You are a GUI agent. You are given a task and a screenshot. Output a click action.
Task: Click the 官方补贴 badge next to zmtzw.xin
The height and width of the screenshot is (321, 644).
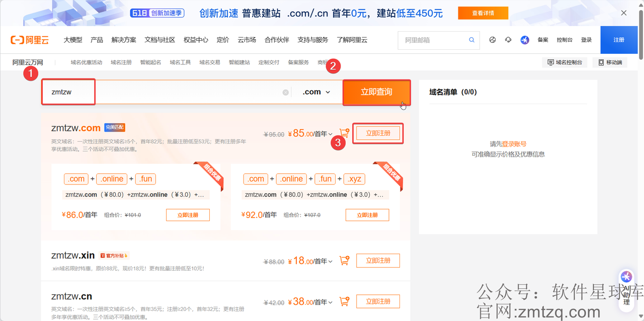tap(114, 256)
